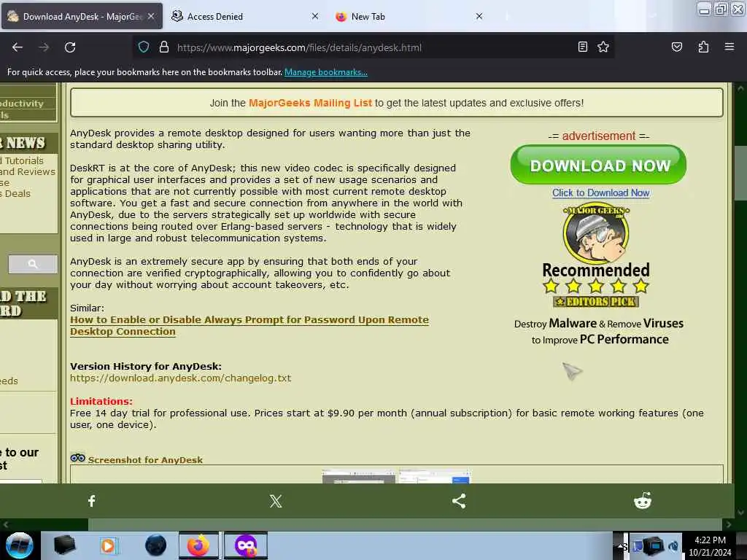Click the scroll-right arrow of horizontal scrollbar
Viewport: 747px width, 560px height.
pyautogui.click(x=728, y=524)
